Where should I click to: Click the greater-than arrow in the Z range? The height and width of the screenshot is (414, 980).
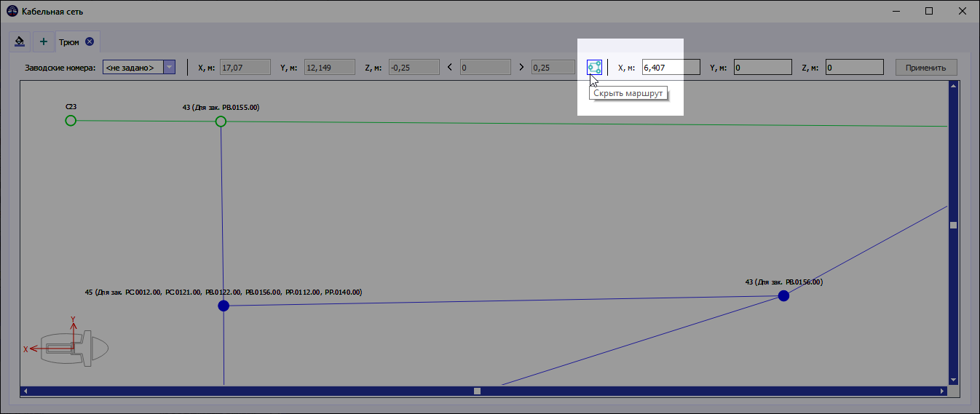pyautogui.click(x=521, y=67)
